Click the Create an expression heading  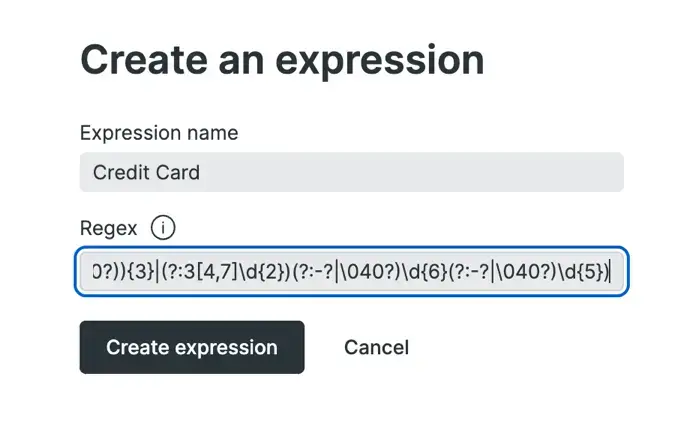[281, 60]
